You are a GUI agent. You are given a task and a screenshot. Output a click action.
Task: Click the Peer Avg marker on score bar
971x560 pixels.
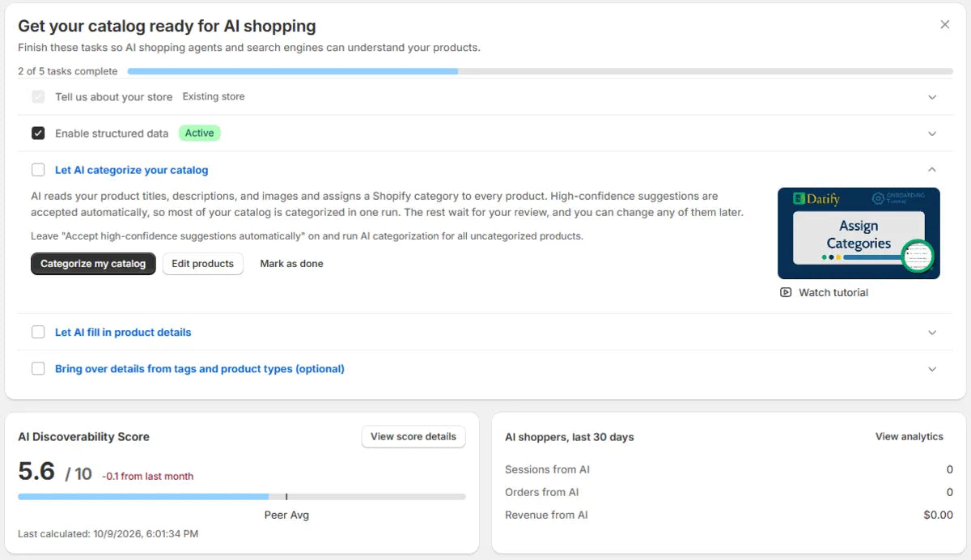point(286,496)
